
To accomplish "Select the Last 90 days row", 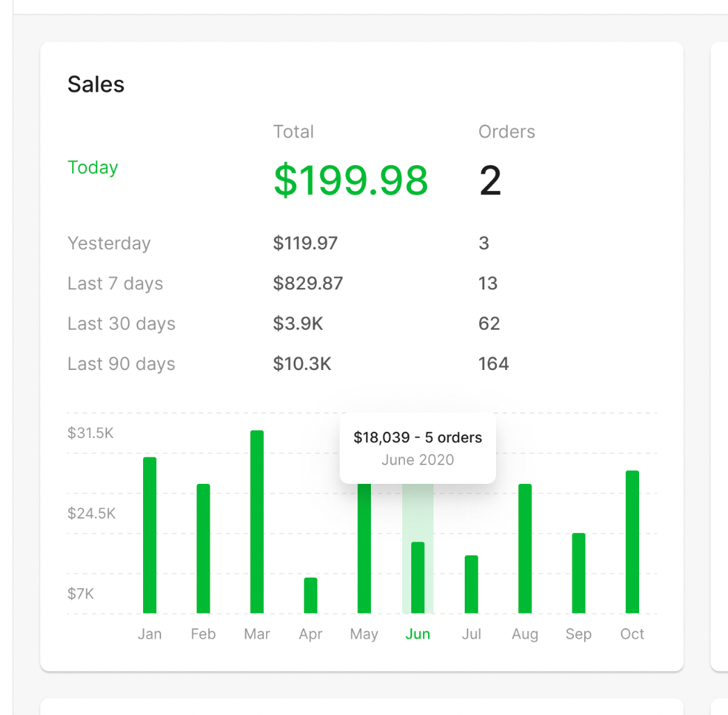I will tap(122, 364).
